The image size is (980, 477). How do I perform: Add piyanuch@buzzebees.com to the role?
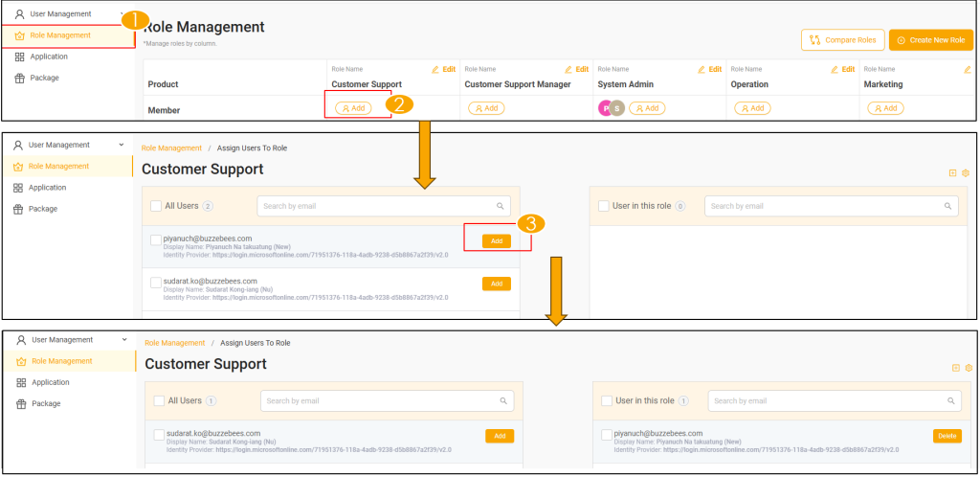point(497,241)
